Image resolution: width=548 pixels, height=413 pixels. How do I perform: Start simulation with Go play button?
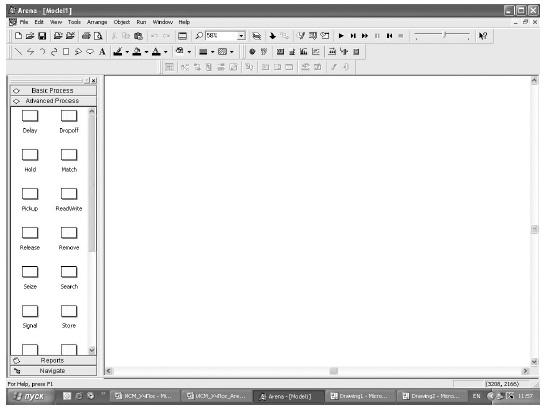[x=341, y=36]
